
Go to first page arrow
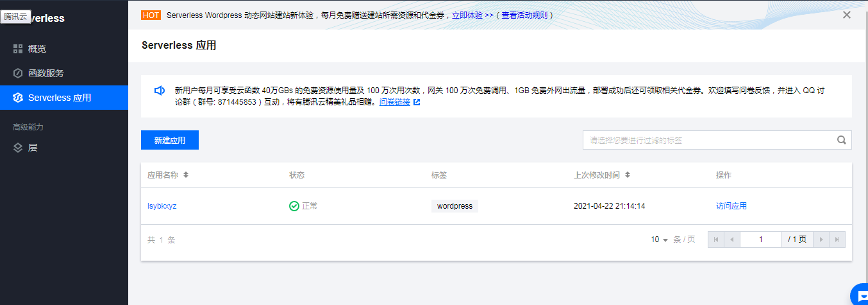716,240
